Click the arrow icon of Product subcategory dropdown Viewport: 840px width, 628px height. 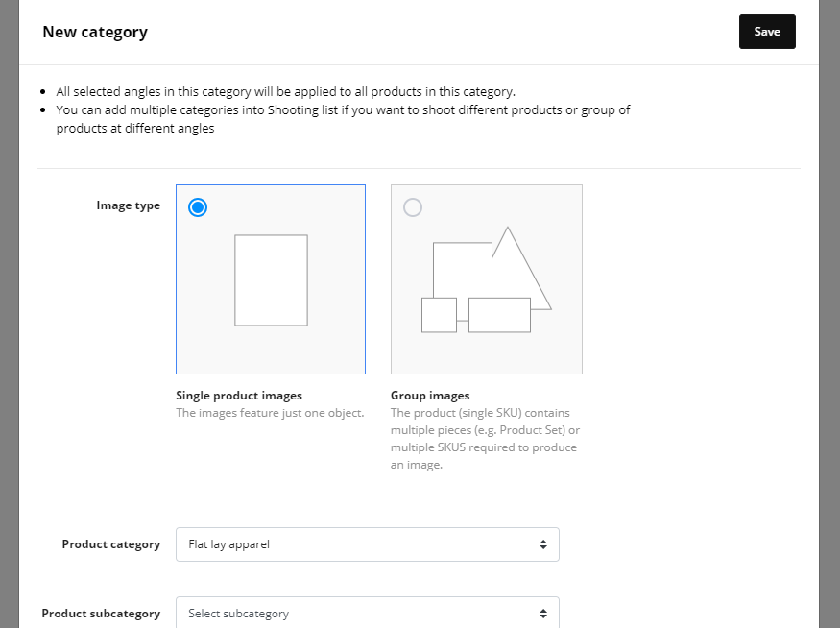click(x=543, y=614)
